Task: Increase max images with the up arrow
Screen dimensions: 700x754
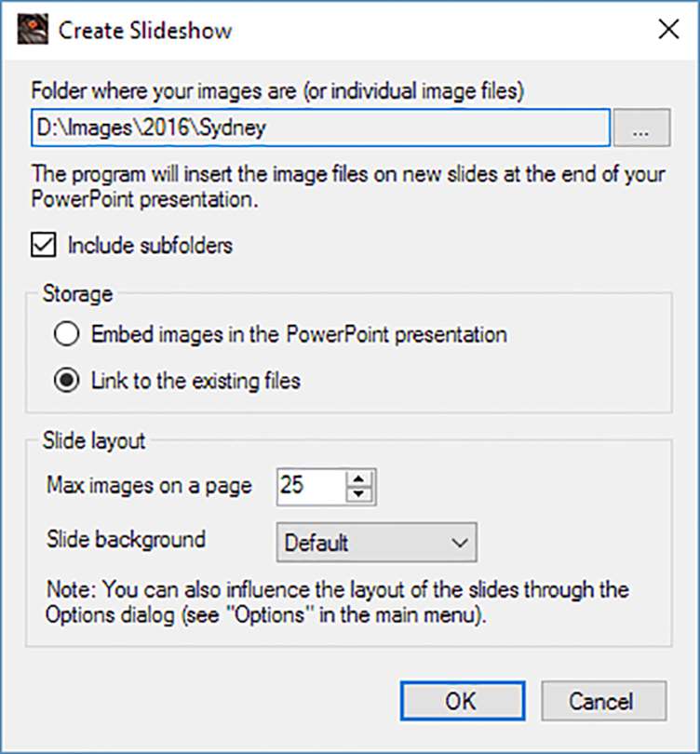Action: (360, 478)
